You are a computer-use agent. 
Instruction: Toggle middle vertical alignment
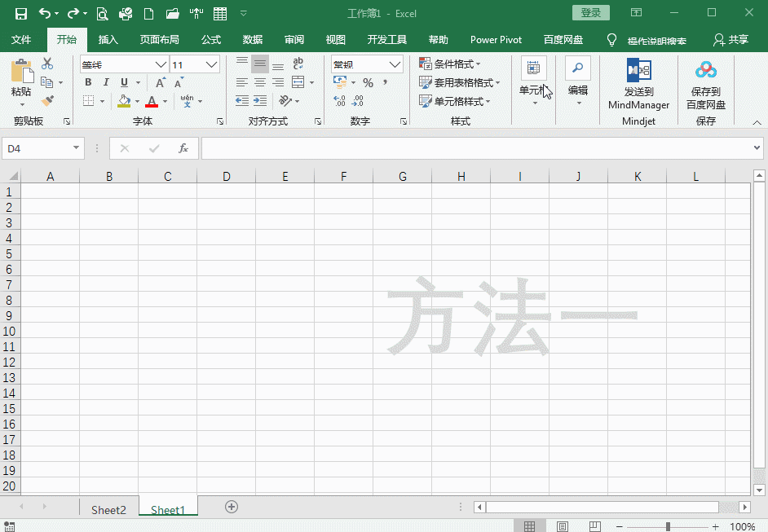(x=260, y=64)
